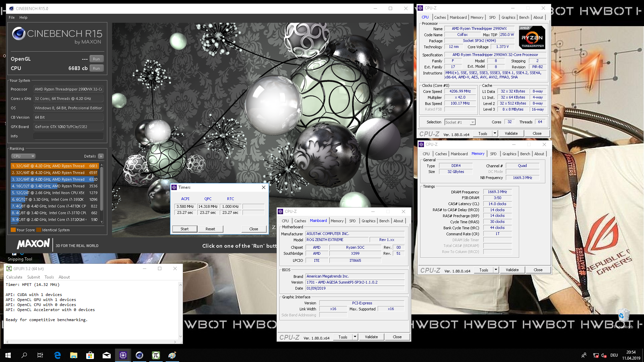Select ranking row 3 with score 6320
Image resolution: width=644 pixels, height=362 pixels.
pos(55,179)
